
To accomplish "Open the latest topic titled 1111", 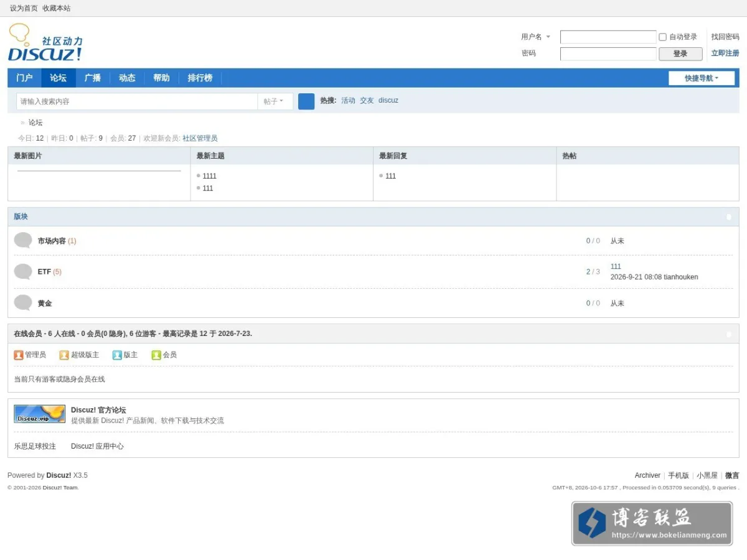I will (210, 176).
